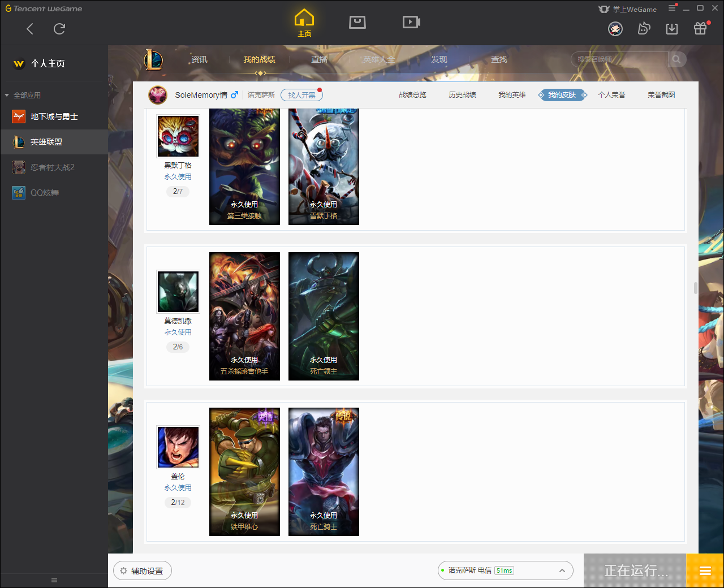Open the 死亡领主 skin card
This screenshot has height=588, width=724.
click(324, 317)
